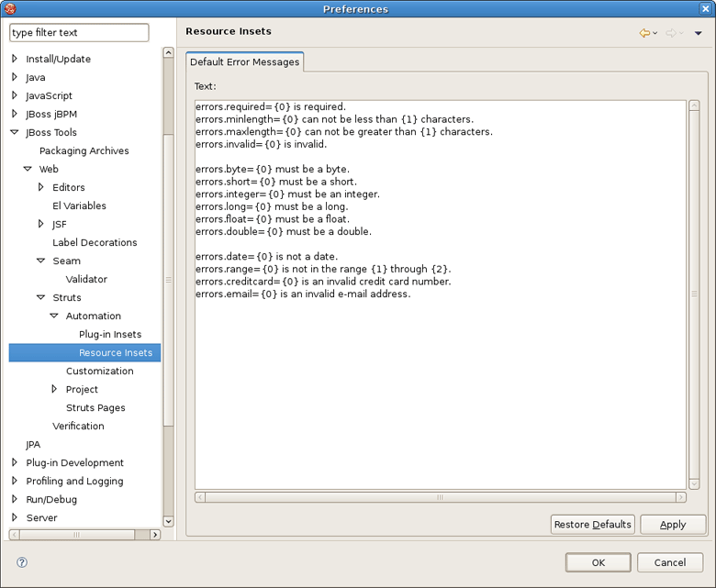Confirm preferences with OK button

598,562
